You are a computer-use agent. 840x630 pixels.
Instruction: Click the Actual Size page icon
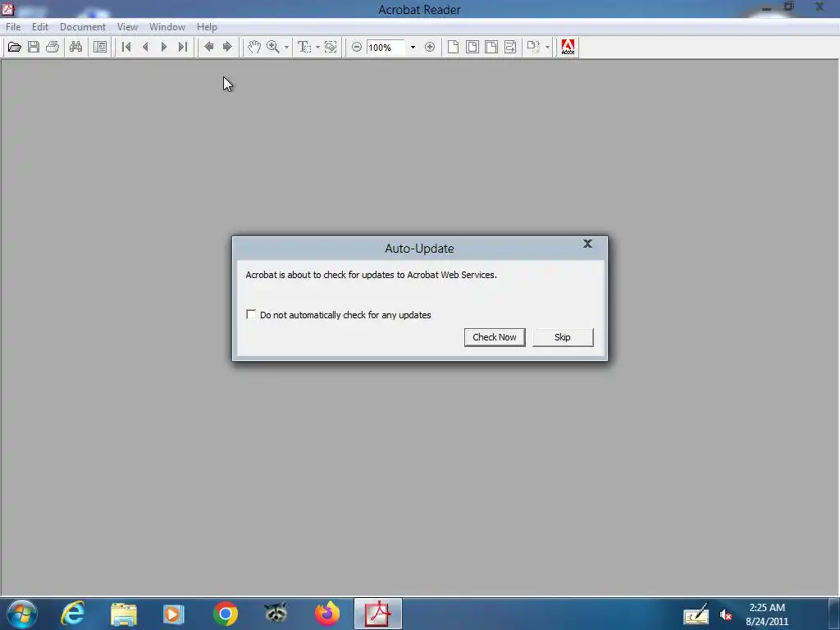[x=453, y=47]
